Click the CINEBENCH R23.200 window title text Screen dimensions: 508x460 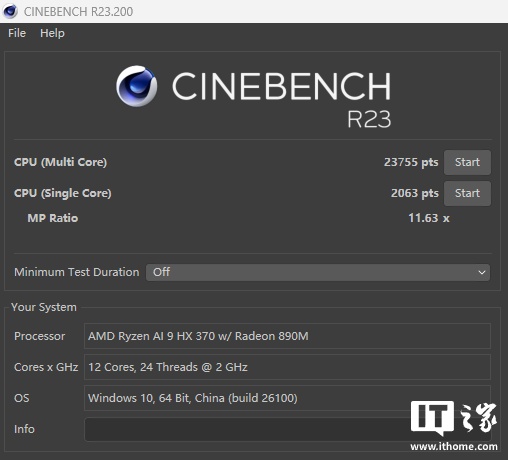78,12
